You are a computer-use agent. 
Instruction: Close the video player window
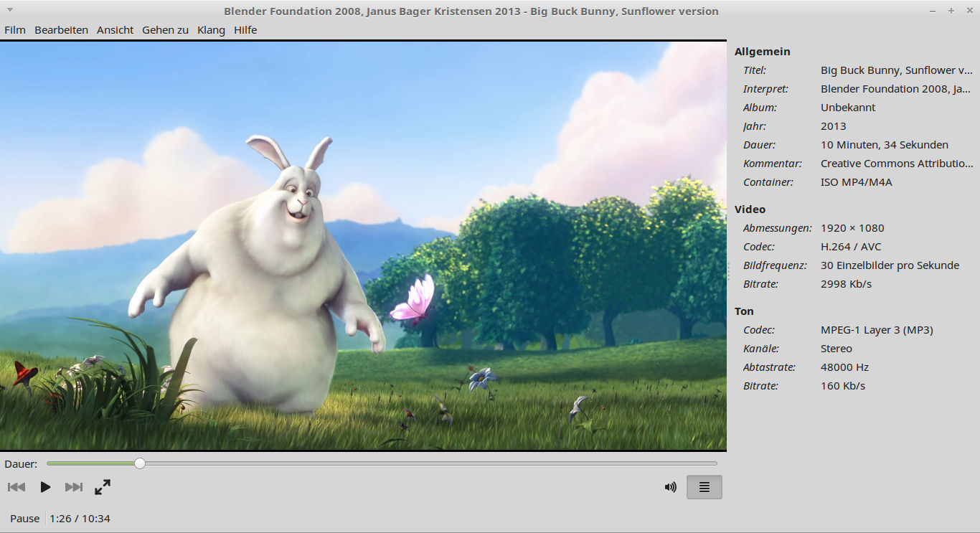tap(970, 11)
